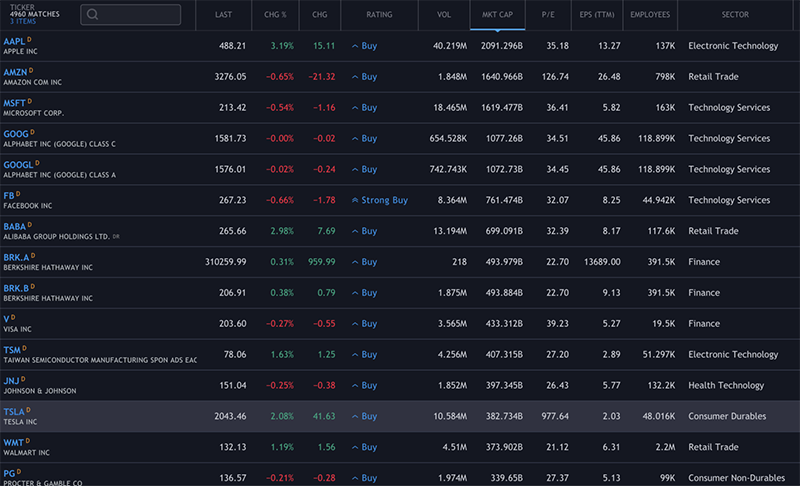The width and height of the screenshot is (800, 486).
Task: Click the Buy rating arrow icon for BRK.A
Action: [355, 262]
